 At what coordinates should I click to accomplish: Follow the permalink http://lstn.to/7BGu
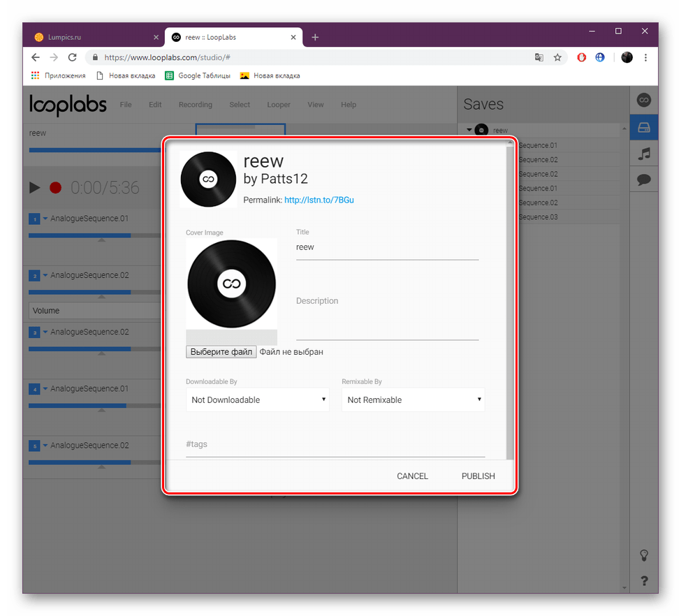click(319, 200)
